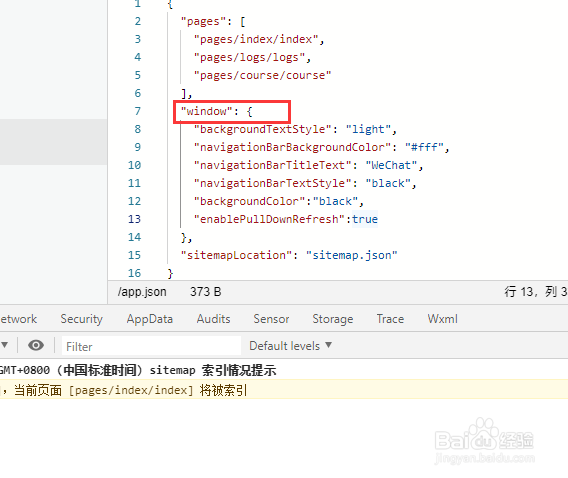Screen dimensions: 568x478
Task: Click the "window" key in the code
Action: (206, 111)
